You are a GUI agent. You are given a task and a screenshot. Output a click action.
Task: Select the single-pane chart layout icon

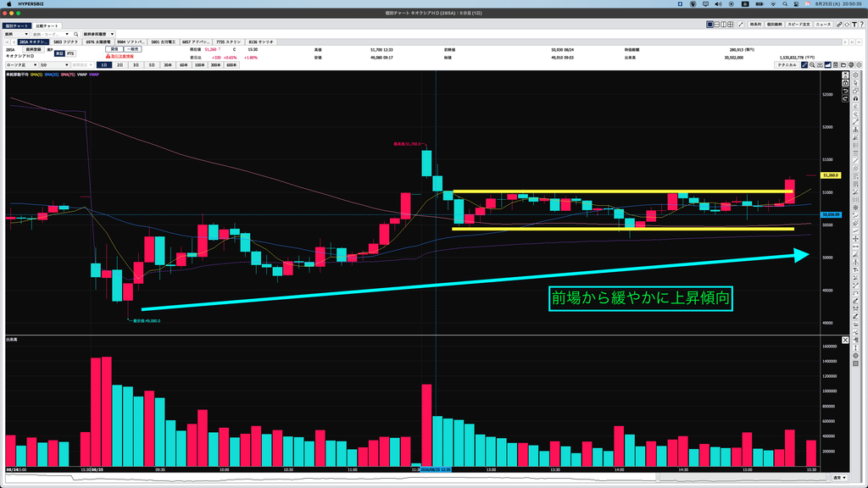[x=709, y=25]
